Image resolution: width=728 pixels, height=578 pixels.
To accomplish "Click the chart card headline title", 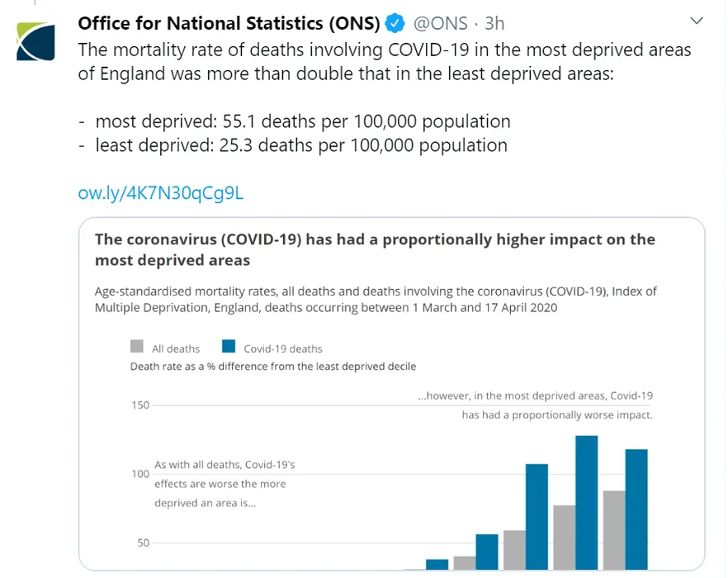I will (x=375, y=249).
